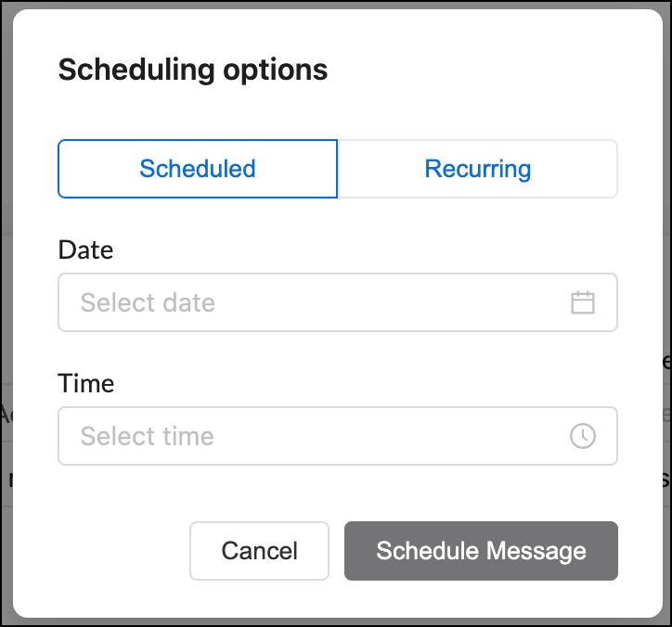Click the Date field label

(x=85, y=250)
